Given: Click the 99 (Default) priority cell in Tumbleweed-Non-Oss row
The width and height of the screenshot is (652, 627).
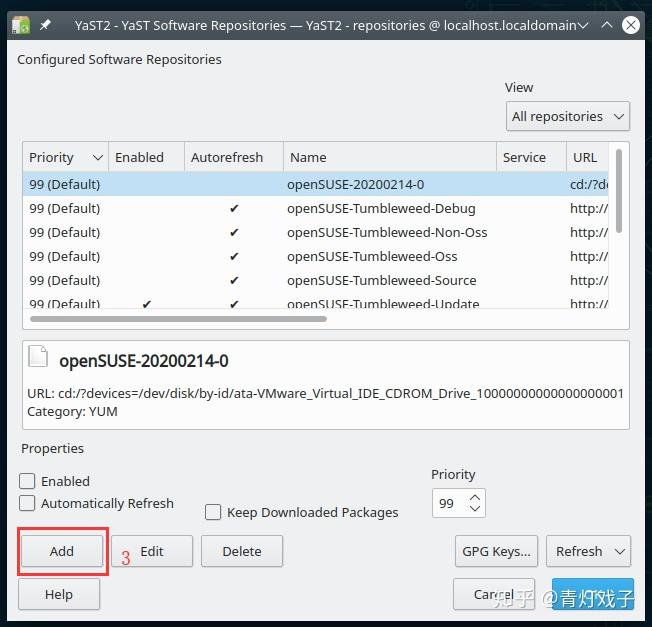Looking at the screenshot, I should pos(64,232).
